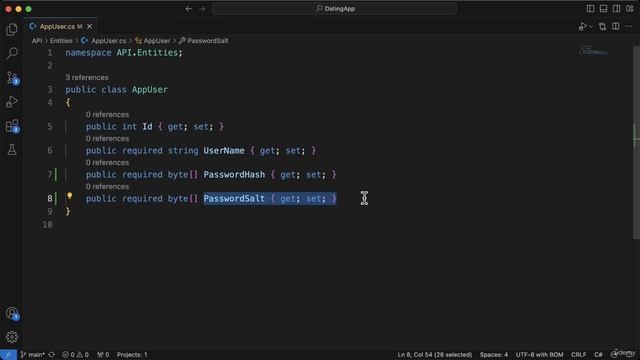Click the selected 'PasswordSalt' text on line 8
Image resolution: width=640 pixels, height=360 pixels.
[x=234, y=199]
